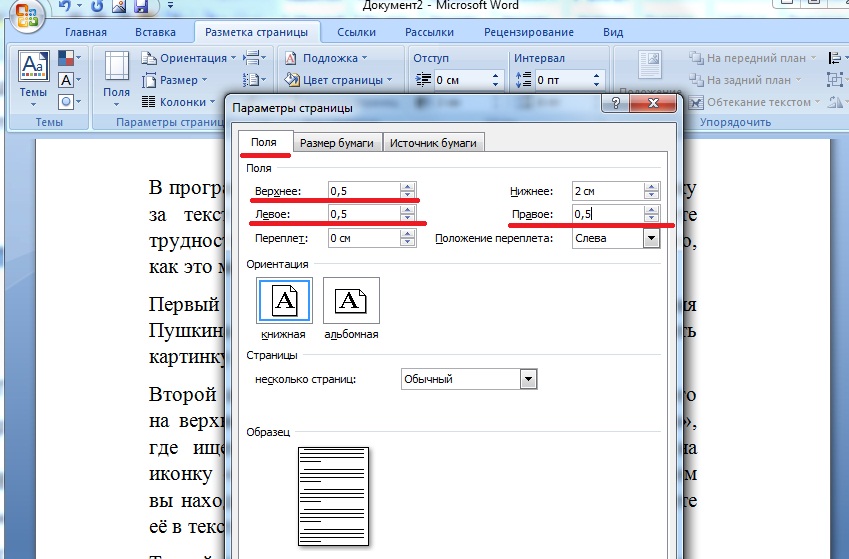Switch to Размер бумаги tab
Screen dimensions: 849x559
[337, 143]
